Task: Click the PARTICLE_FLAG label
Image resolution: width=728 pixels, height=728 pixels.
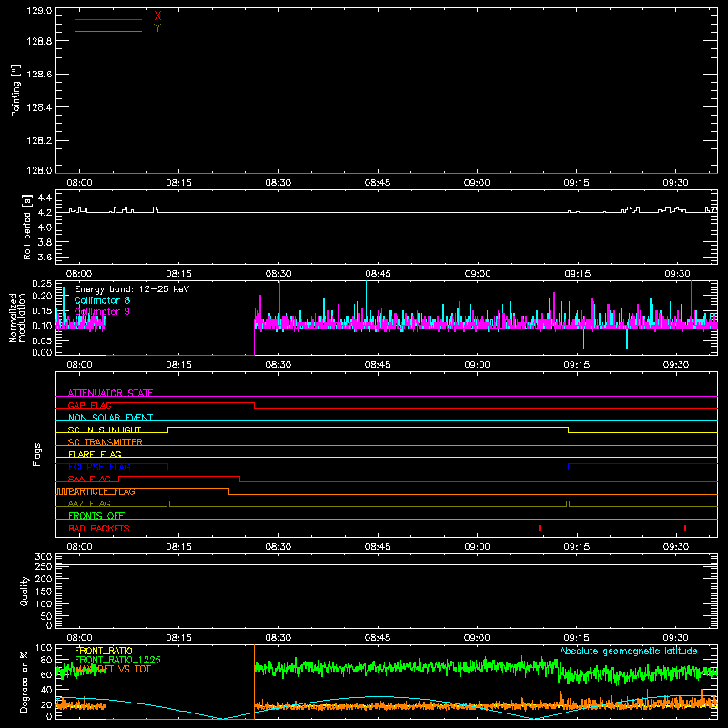Action: pyautogui.click(x=102, y=491)
